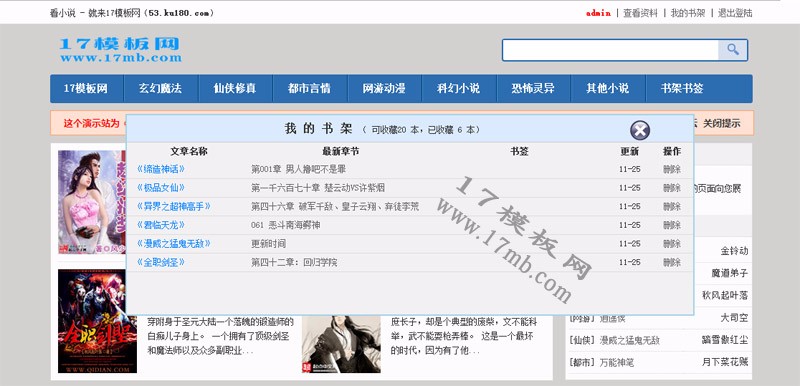Viewport: 800px width, 386px height.
Task: Click the 文章名称 column header
Action: [x=189, y=151]
